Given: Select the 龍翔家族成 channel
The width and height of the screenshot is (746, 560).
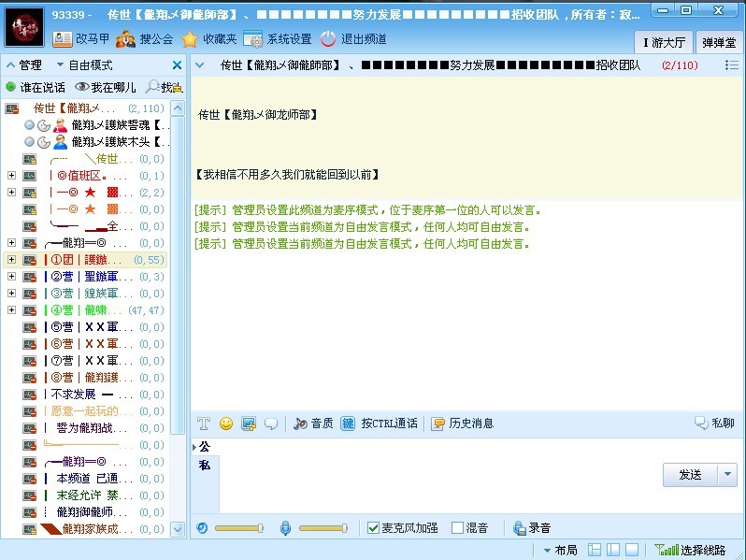Looking at the screenshot, I should (x=93, y=529).
